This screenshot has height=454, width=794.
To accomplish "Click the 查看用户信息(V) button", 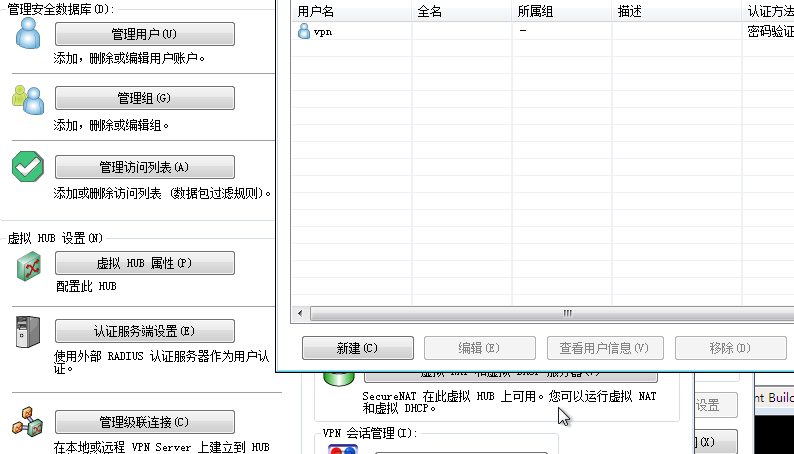I will point(605,348).
